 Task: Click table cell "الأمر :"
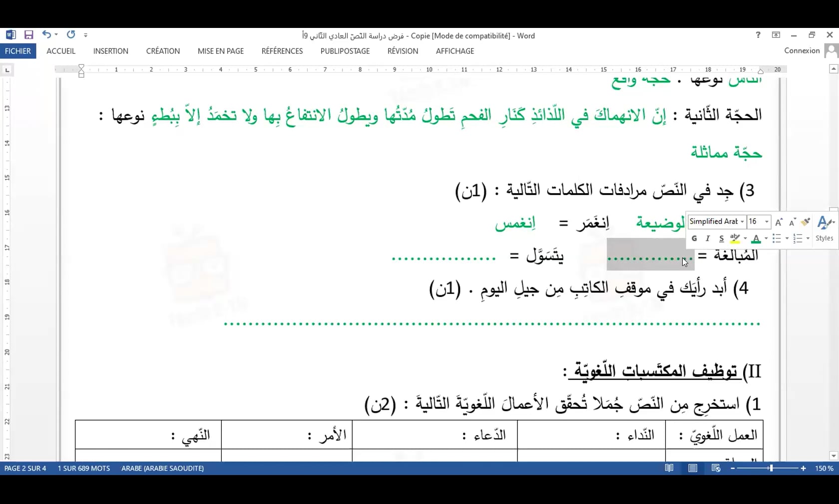click(287, 435)
